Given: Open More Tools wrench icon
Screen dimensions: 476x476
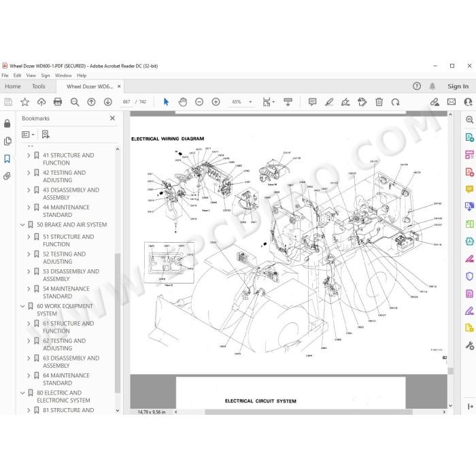Looking at the screenshot, I should click(x=469, y=345).
